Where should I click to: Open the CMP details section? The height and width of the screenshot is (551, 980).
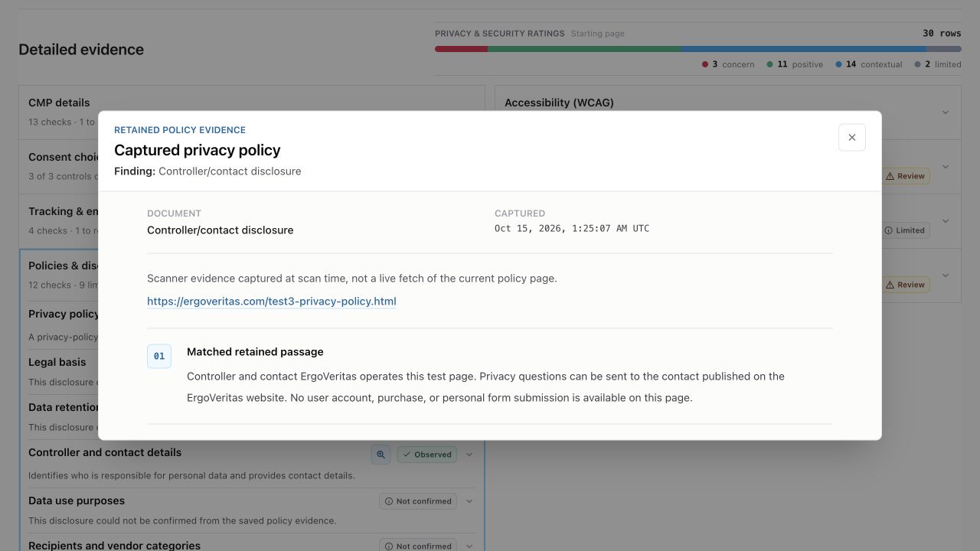(x=252, y=112)
